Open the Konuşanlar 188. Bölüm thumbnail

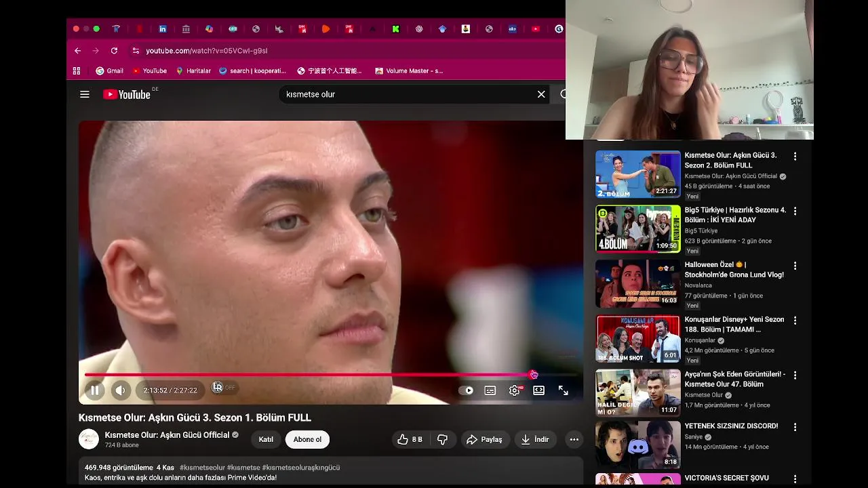pos(638,338)
